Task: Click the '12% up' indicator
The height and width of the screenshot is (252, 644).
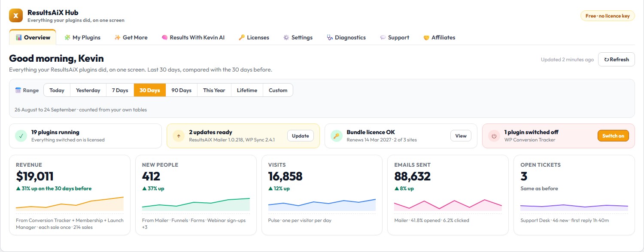Action: [279, 189]
